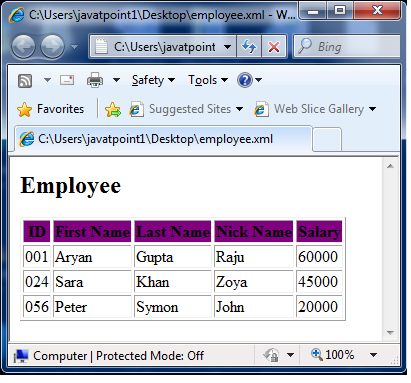Viewport: 411px width, 383px height.
Task: Open the zoom level dropdown arrow
Action: point(374,355)
